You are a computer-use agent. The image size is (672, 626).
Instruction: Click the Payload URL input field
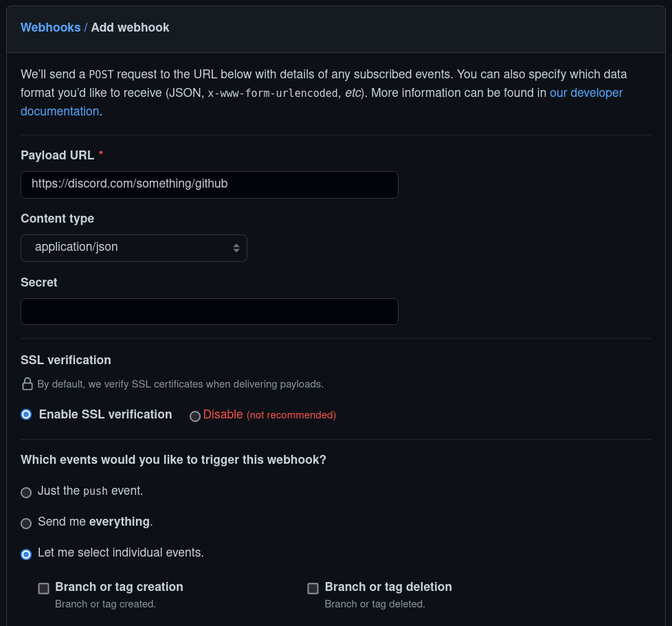(210, 184)
